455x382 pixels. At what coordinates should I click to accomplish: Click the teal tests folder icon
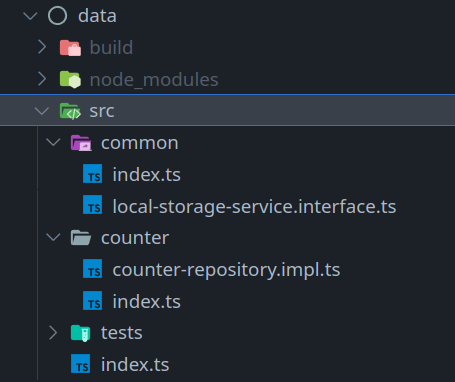tap(81, 333)
